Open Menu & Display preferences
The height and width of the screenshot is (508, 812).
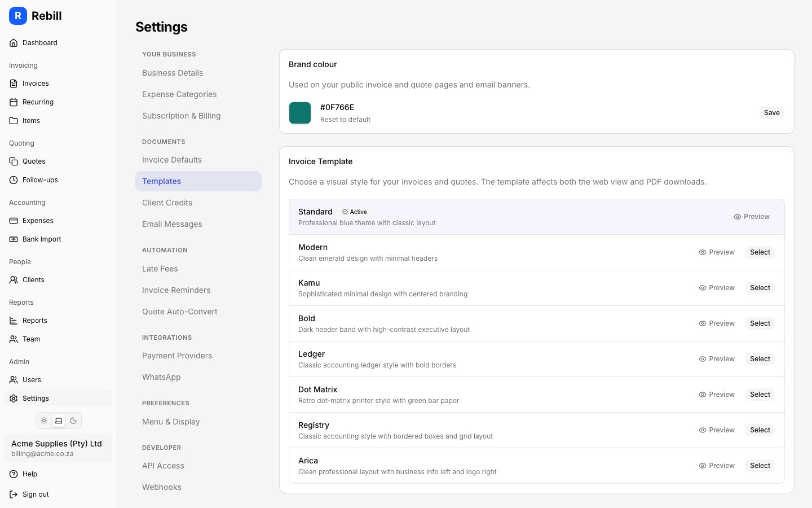(198, 422)
